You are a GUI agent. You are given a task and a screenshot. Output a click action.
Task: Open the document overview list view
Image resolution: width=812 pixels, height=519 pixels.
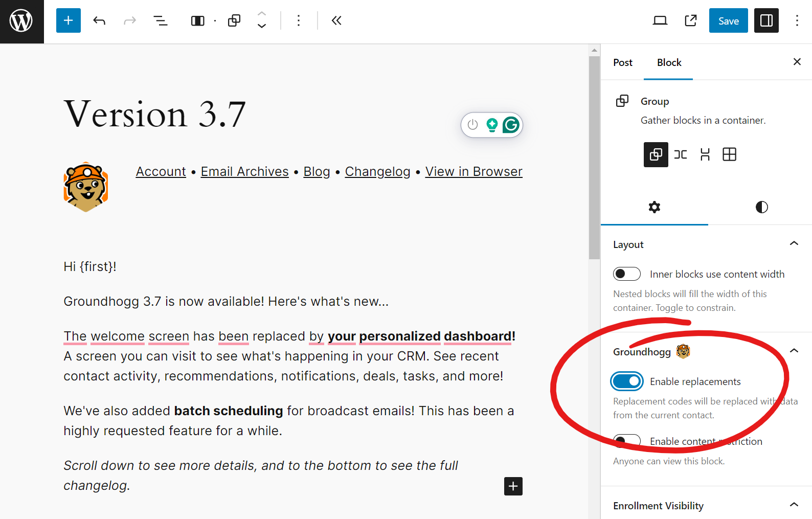161,20
